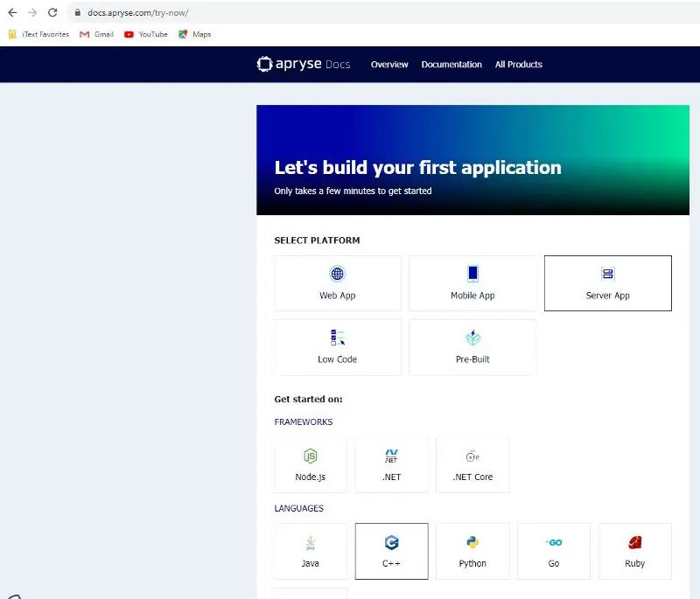Click the Maps pin icon in bookmarks
This screenshot has height=599, width=700.
(x=183, y=34)
